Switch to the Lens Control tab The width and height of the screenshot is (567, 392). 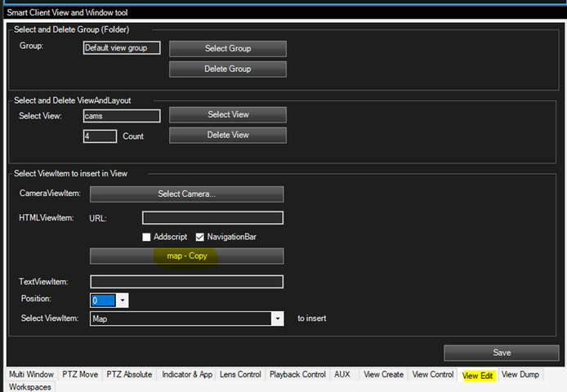pyautogui.click(x=240, y=375)
